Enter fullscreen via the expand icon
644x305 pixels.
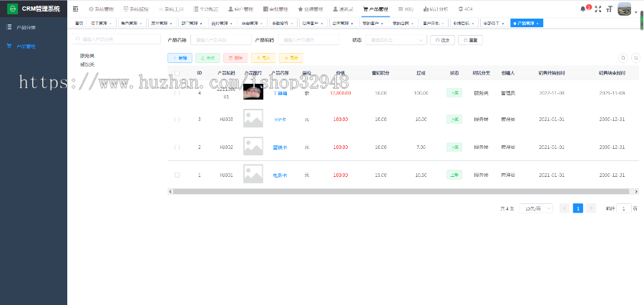597,9
